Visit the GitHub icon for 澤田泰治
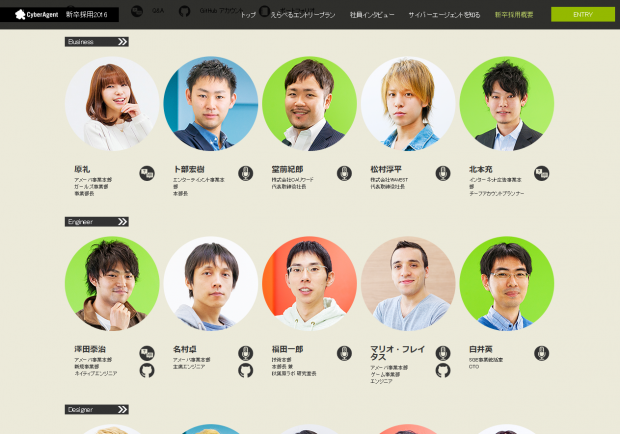620x434 pixels. [x=147, y=370]
